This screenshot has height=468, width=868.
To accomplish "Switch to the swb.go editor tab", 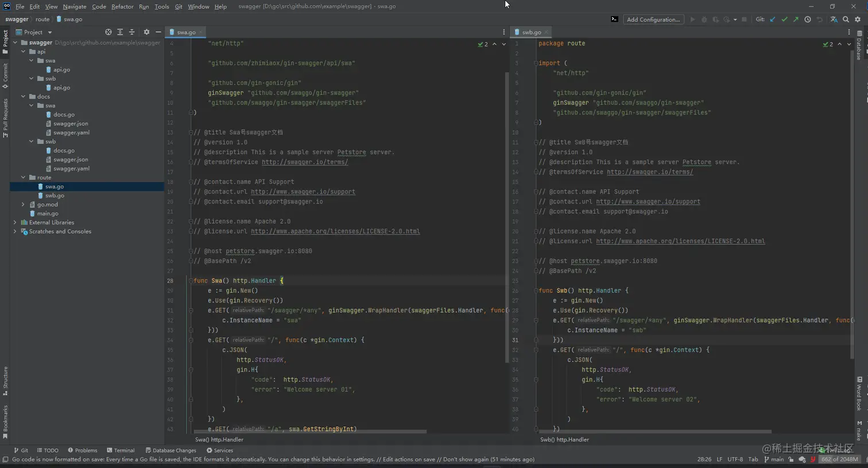I will [x=531, y=32].
